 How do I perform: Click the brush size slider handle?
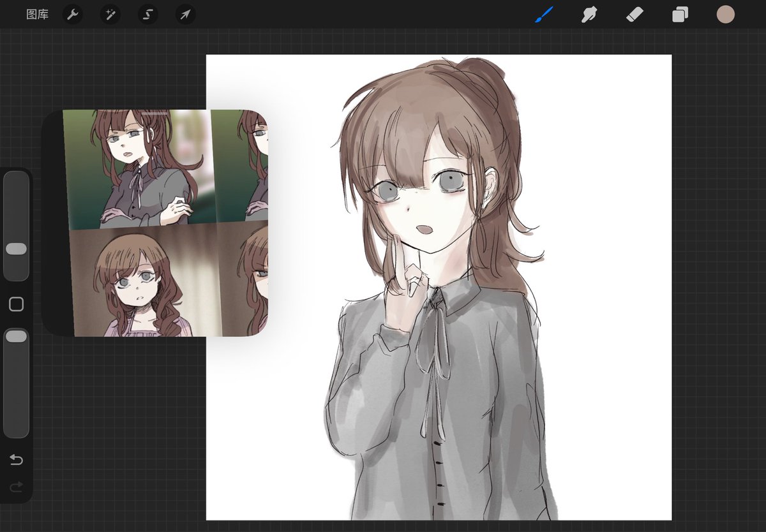(x=16, y=249)
